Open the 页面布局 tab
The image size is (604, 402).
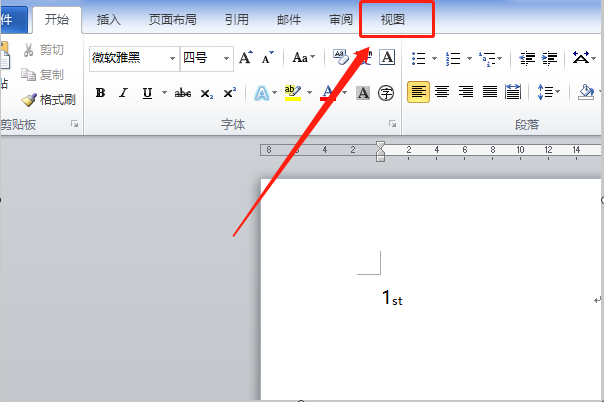tap(173, 19)
